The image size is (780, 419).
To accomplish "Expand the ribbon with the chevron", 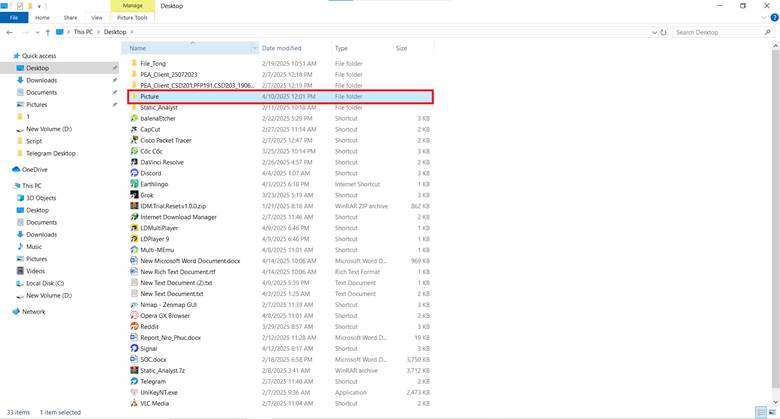I will pos(764,18).
